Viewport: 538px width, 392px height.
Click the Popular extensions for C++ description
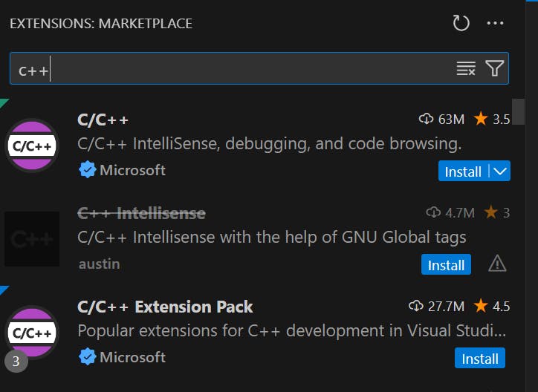point(291,331)
